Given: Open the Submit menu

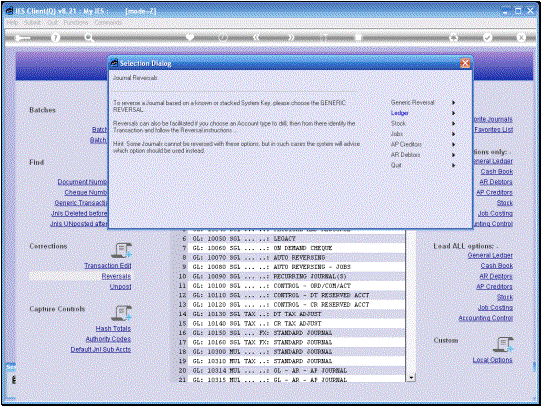Looking at the screenshot, I should (32, 22).
